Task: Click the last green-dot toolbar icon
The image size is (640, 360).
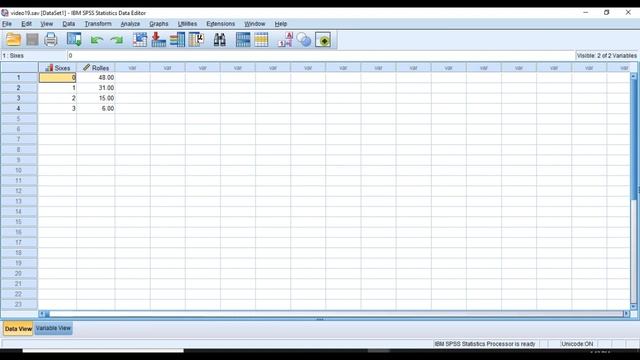Action: pos(323,40)
